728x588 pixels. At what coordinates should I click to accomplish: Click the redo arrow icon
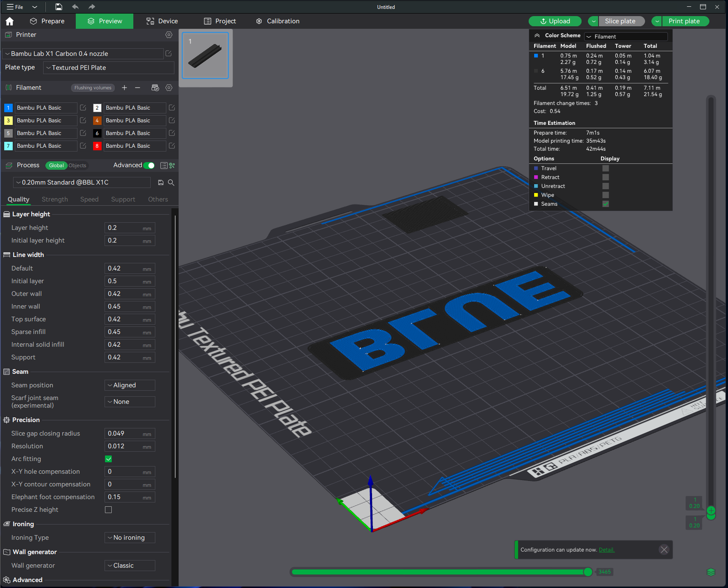(x=92, y=7)
